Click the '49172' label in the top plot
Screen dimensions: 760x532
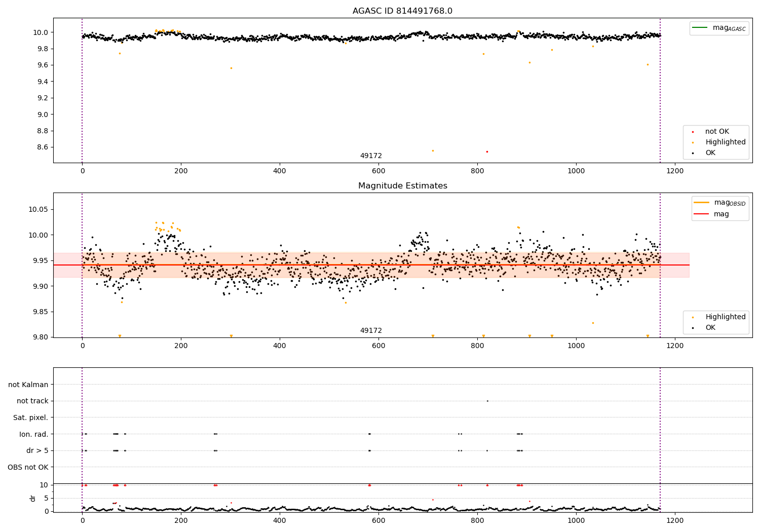[x=371, y=156]
